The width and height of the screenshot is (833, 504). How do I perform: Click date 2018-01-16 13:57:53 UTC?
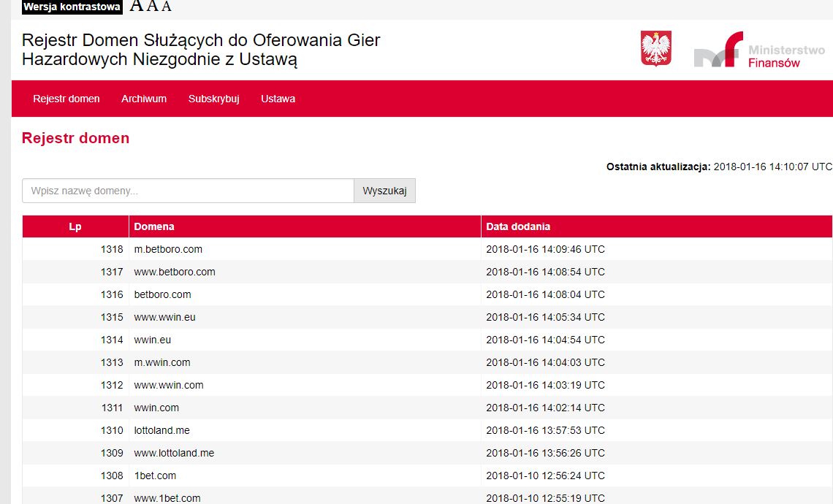545,430
